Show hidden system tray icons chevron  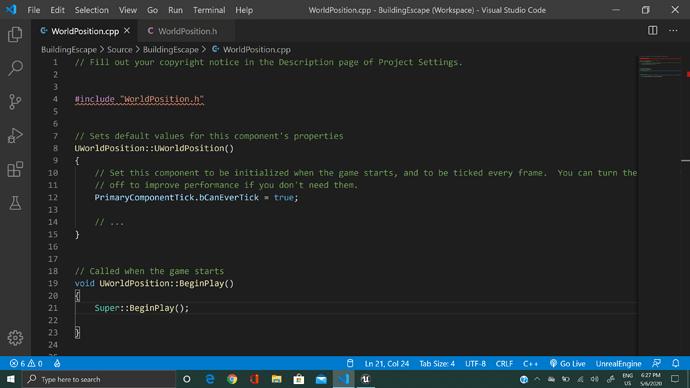537,379
